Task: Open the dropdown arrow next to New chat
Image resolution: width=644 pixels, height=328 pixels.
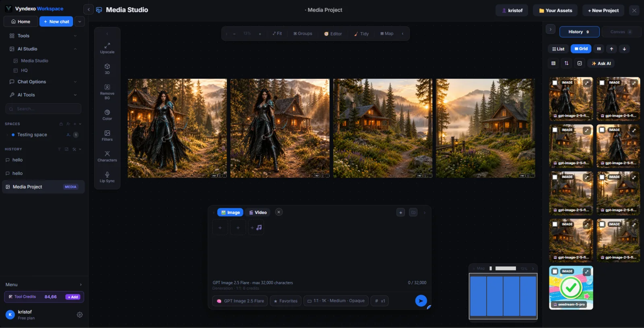Action: tap(80, 22)
